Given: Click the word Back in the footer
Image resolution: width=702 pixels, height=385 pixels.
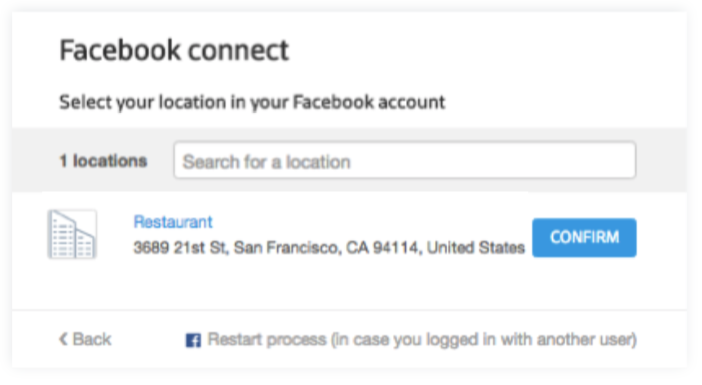Looking at the screenshot, I should pyautogui.click(x=92, y=339).
